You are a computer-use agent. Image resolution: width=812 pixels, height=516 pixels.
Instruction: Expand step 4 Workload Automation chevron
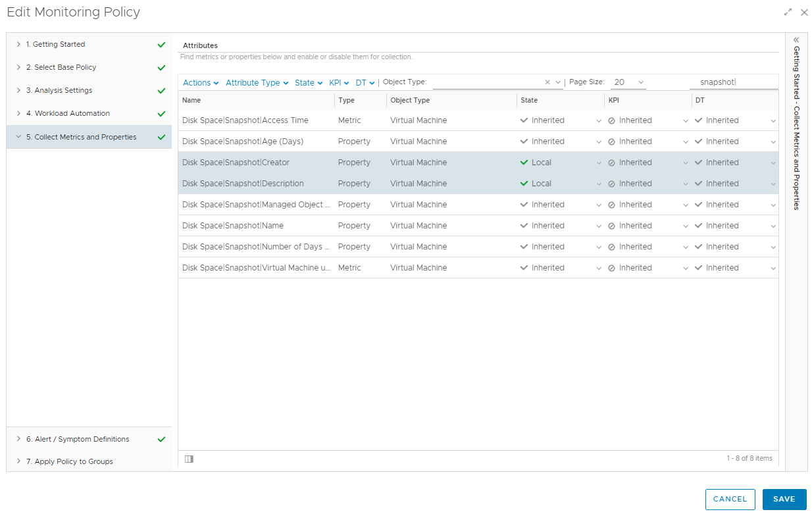[18, 113]
